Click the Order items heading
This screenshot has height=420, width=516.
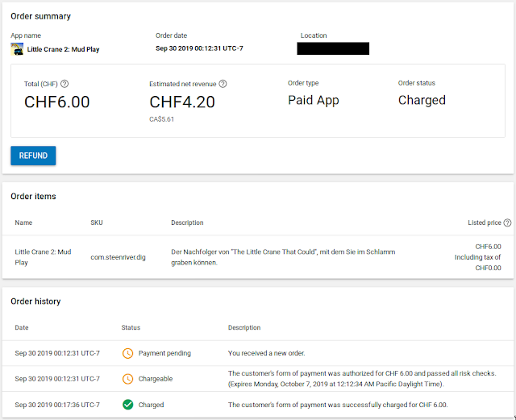33,197
